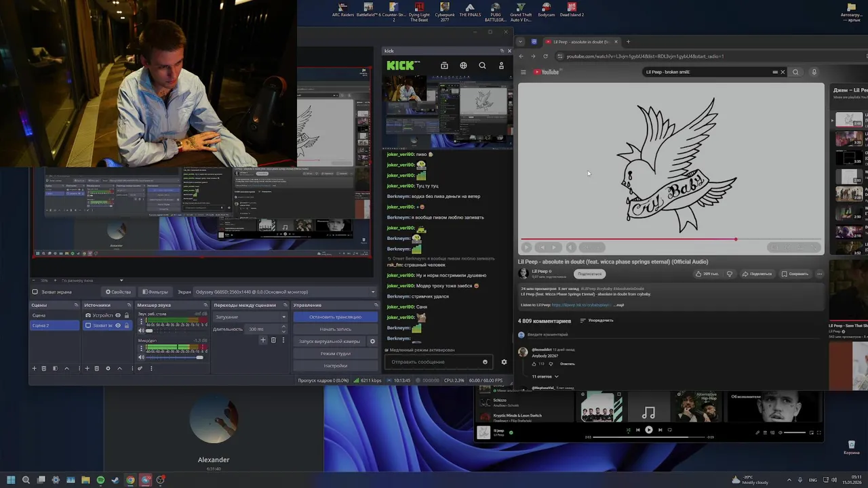This screenshot has height=488, width=868.
Task: Go to the YouTube home logo
Action: pos(547,72)
